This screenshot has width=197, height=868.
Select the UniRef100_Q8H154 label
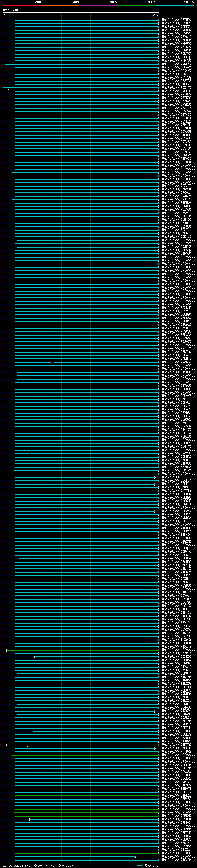pyautogui.click(x=176, y=125)
